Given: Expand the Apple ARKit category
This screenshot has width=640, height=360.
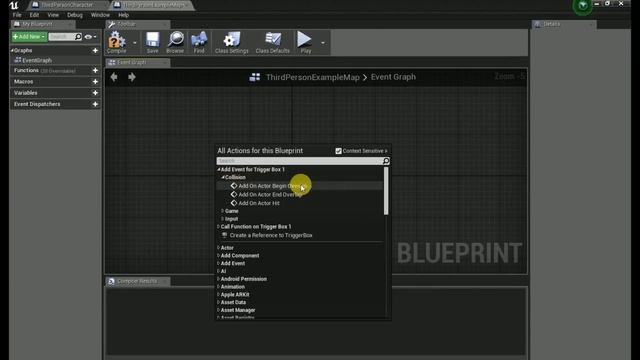Looking at the screenshot, I should (x=218, y=294).
